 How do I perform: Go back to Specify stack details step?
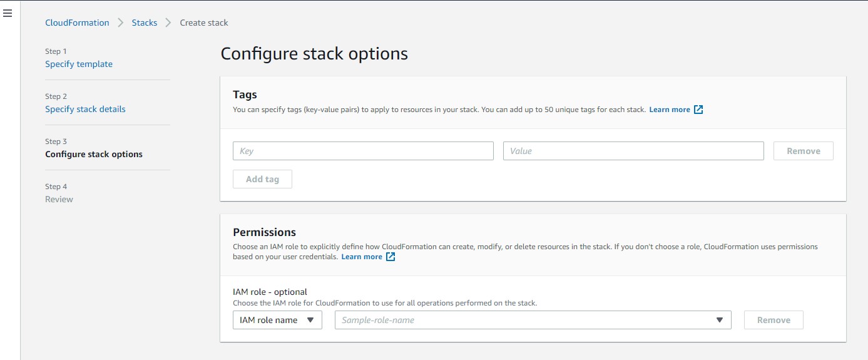pyautogui.click(x=85, y=109)
